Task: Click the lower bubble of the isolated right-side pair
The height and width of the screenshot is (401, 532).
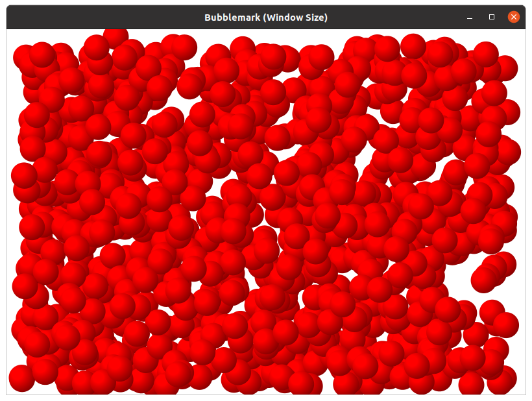Action: [x=484, y=280]
